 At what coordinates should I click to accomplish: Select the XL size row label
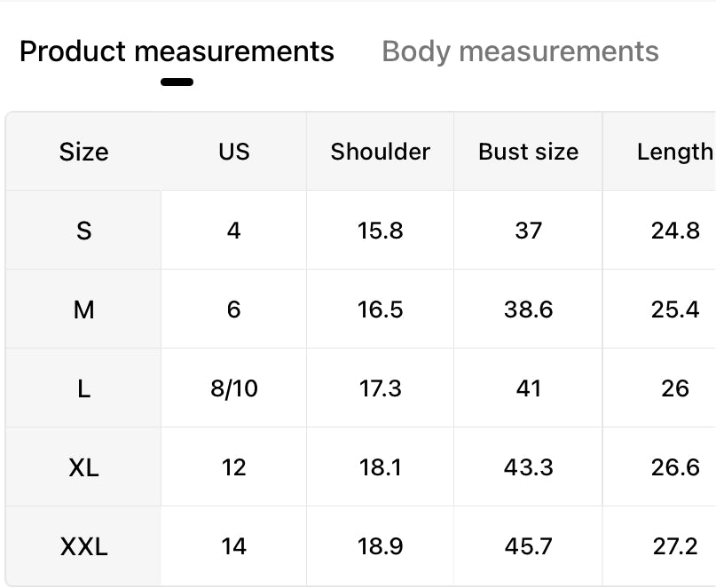(83, 467)
